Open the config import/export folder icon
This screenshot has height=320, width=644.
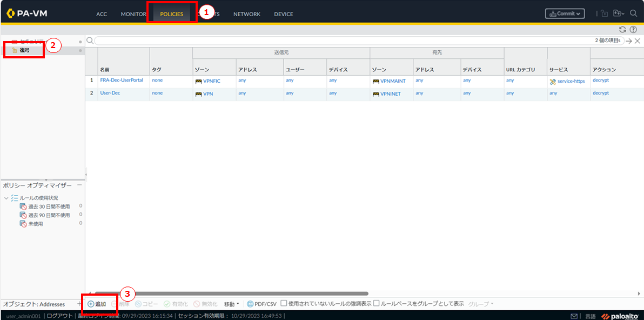[618, 14]
